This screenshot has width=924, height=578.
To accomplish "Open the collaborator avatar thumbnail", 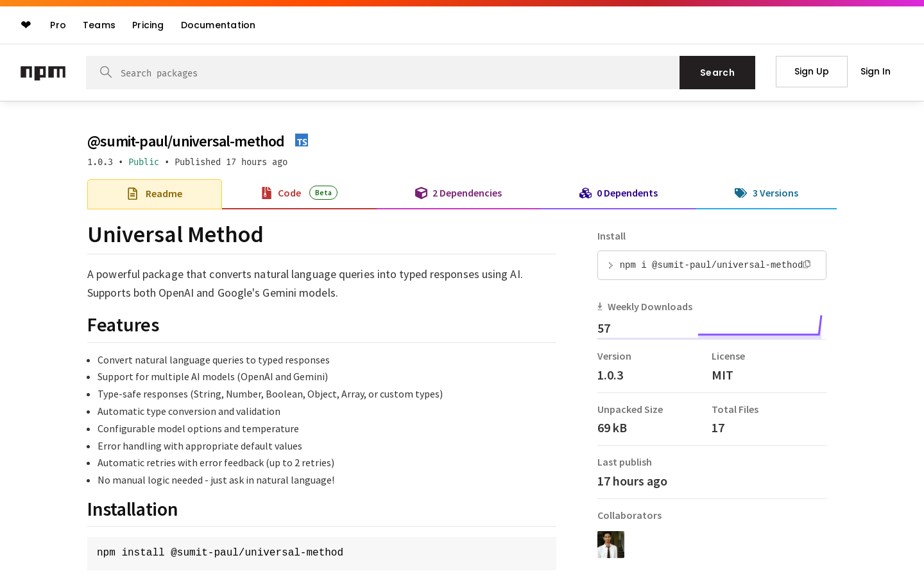I will click(611, 545).
